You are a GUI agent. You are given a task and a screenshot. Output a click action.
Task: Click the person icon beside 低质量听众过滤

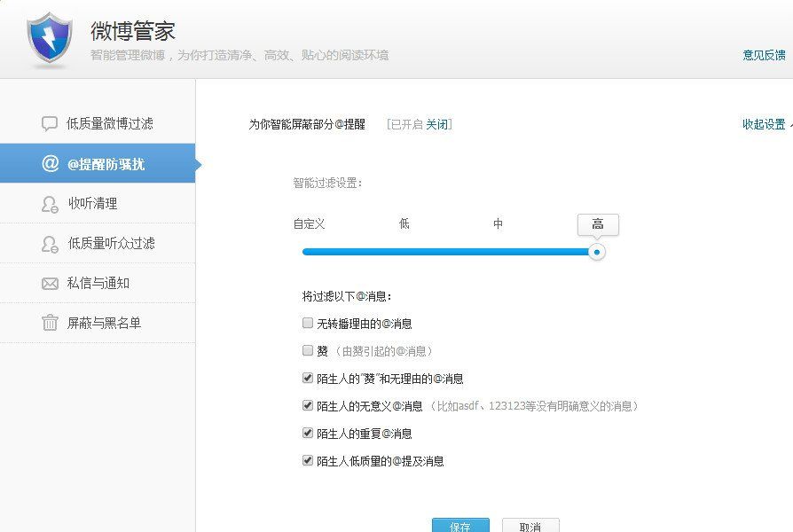(50, 244)
